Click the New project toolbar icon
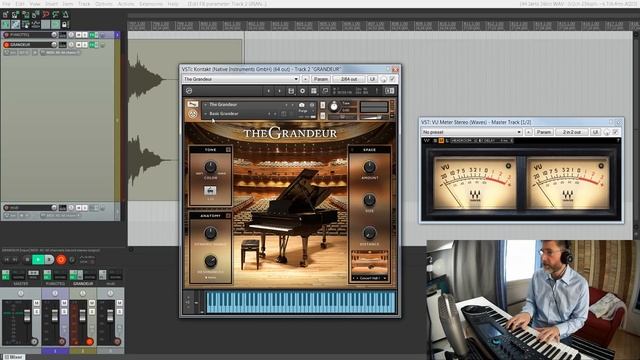Image resolution: width=640 pixels, height=360 pixels. pyautogui.click(x=6, y=15)
